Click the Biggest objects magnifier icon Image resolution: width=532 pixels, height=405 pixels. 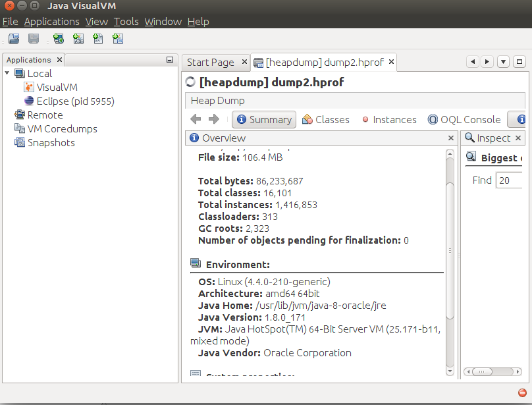pos(471,157)
